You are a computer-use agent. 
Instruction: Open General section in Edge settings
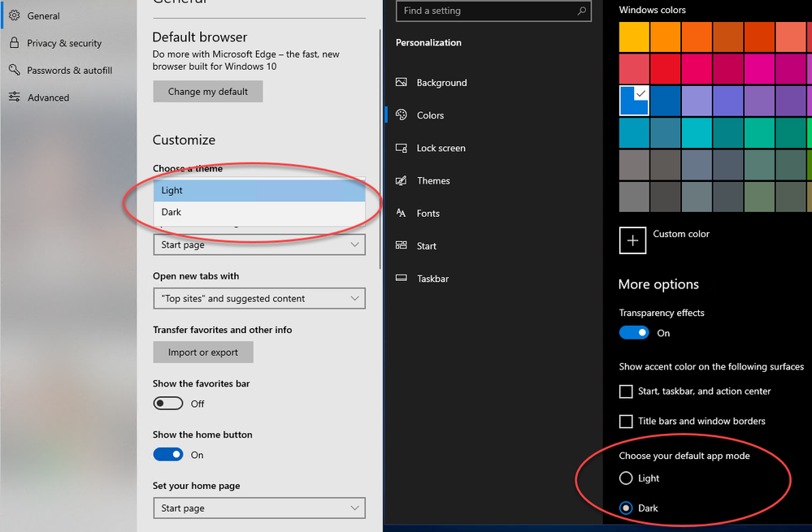point(68,16)
